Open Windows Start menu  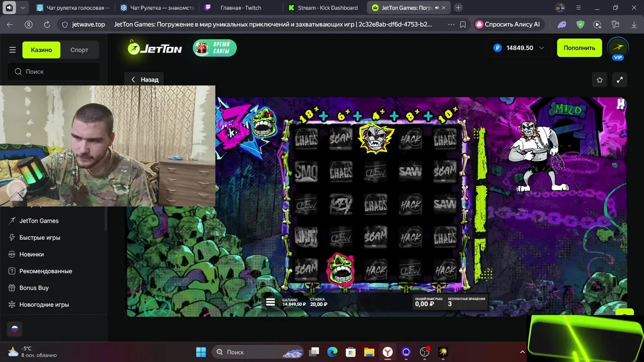click(201, 352)
